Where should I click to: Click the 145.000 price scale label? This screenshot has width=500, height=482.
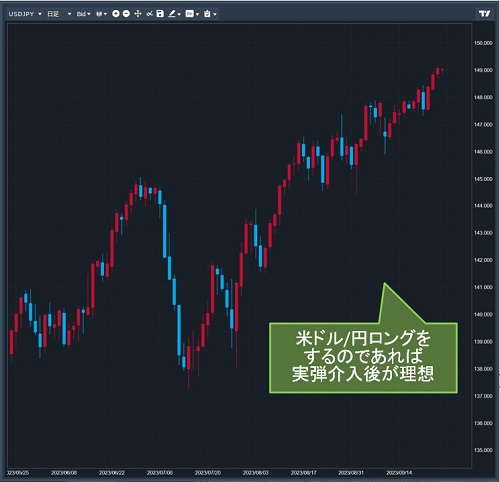[x=483, y=179]
